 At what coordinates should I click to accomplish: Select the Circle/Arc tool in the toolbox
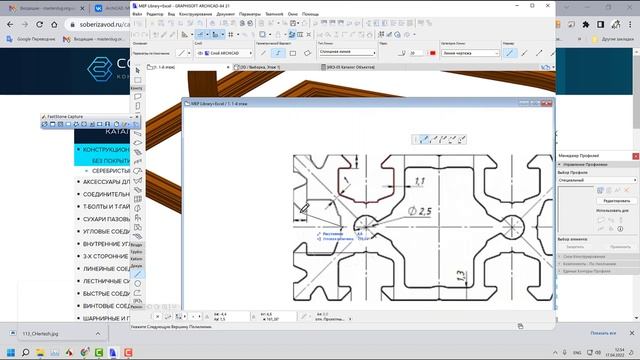138,283
